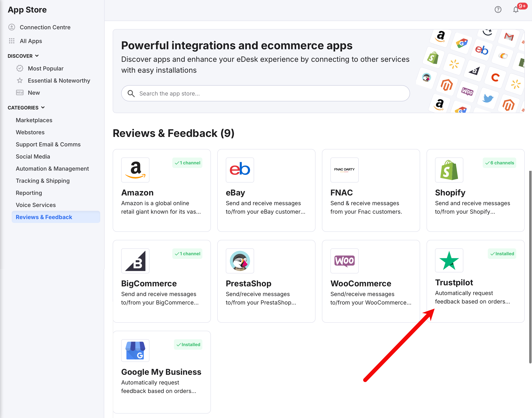Click the PrestaShop puffin logo icon
This screenshot has width=532, height=418.
[x=240, y=261]
